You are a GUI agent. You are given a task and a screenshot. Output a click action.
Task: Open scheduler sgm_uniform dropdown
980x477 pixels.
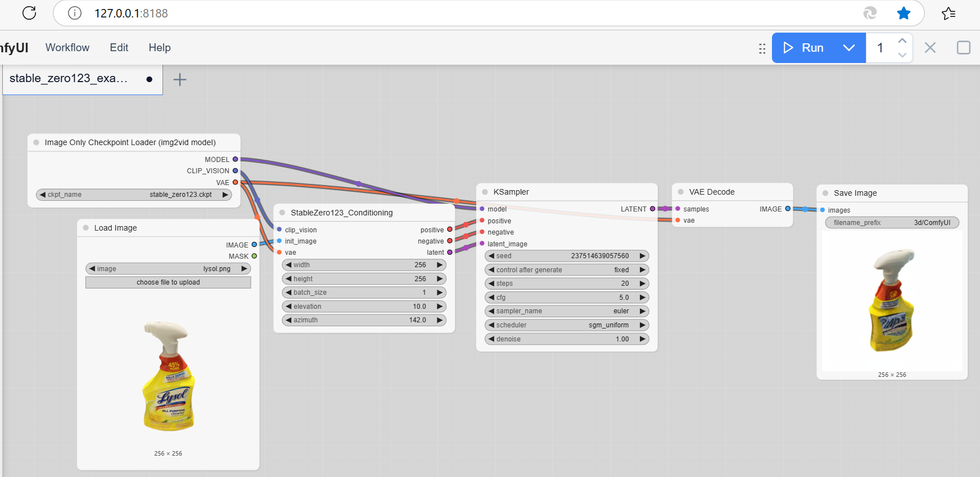[x=567, y=325]
